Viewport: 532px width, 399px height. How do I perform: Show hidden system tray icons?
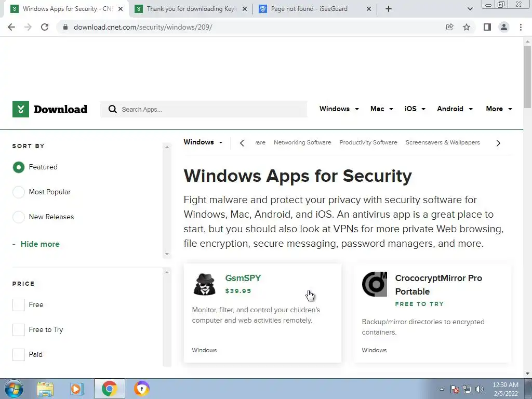(442, 389)
